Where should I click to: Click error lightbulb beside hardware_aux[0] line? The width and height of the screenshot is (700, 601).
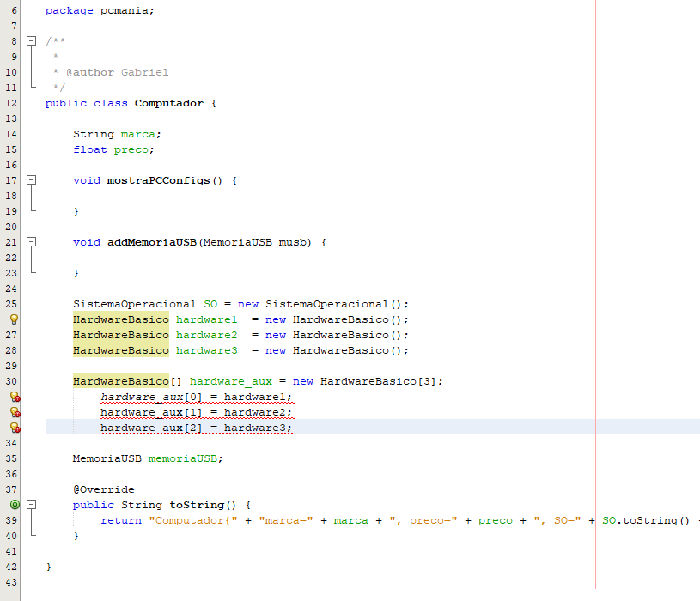tap(15, 397)
